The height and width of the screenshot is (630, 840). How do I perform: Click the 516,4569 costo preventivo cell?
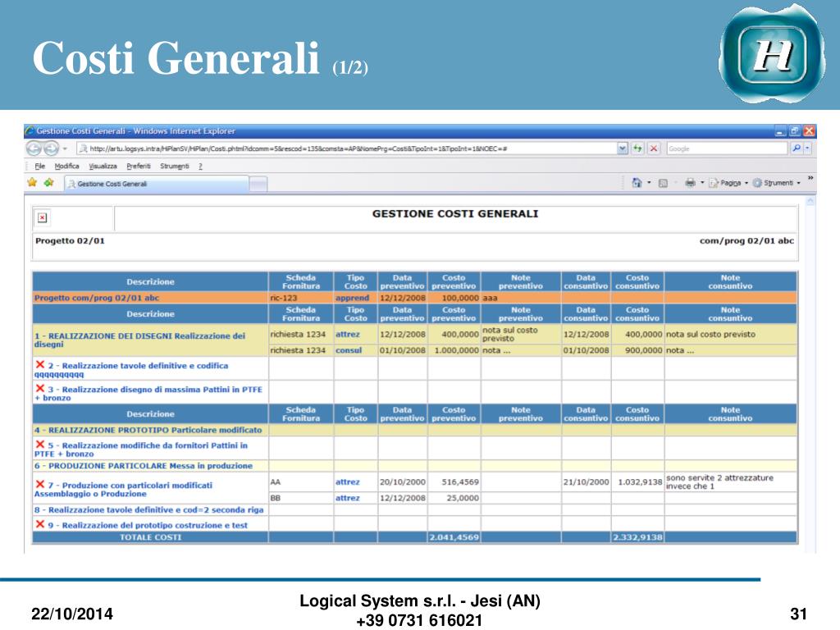tap(454, 482)
